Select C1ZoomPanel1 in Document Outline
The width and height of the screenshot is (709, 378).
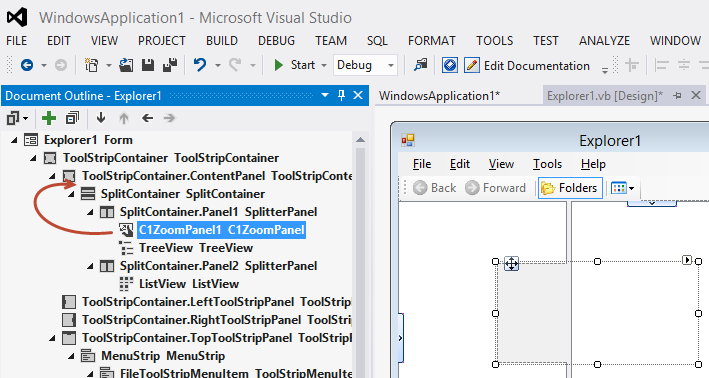222,230
